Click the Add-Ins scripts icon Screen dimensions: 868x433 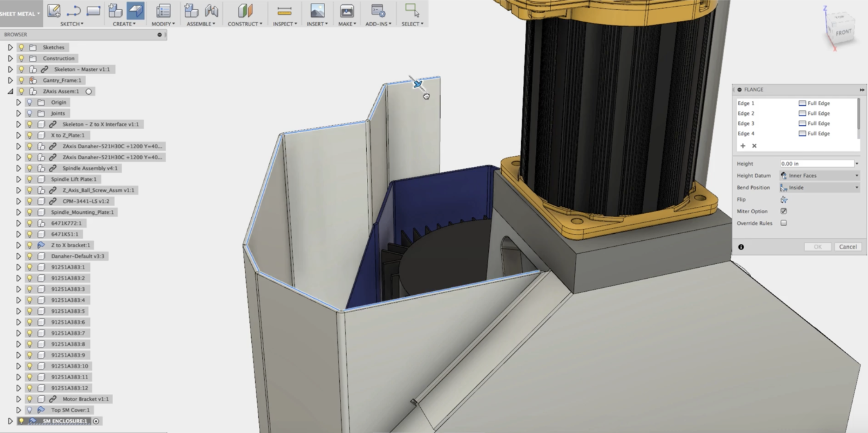[378, 11]
